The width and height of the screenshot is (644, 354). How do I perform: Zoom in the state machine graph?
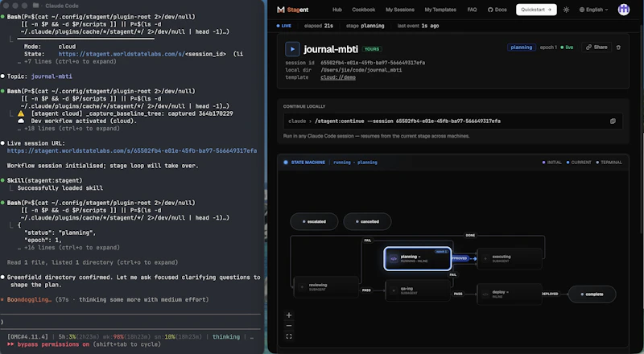click(289, 315)
